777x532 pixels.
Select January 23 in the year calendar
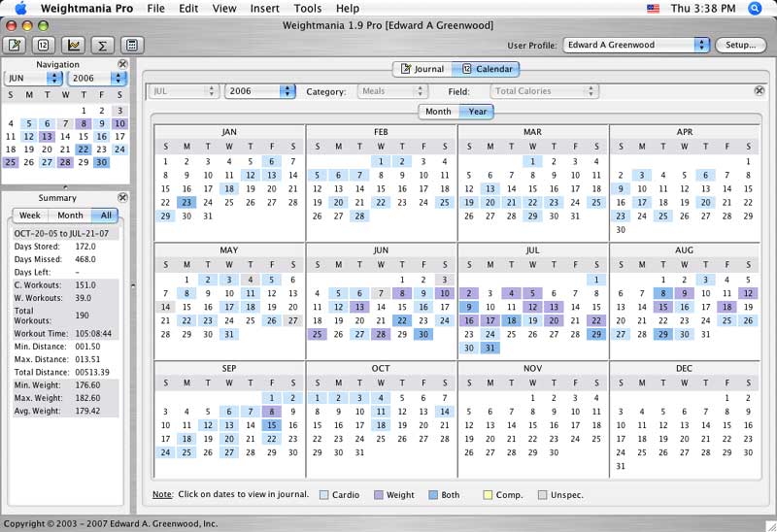(186, 202)
